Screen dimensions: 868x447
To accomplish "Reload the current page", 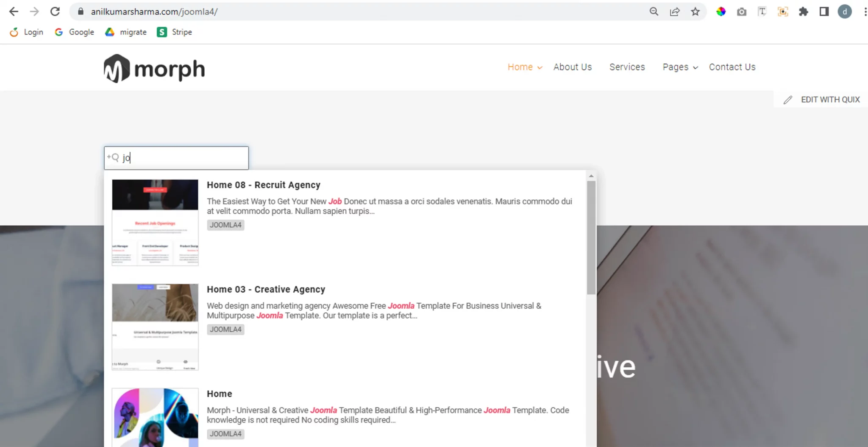I will click(x=55, y=11).
